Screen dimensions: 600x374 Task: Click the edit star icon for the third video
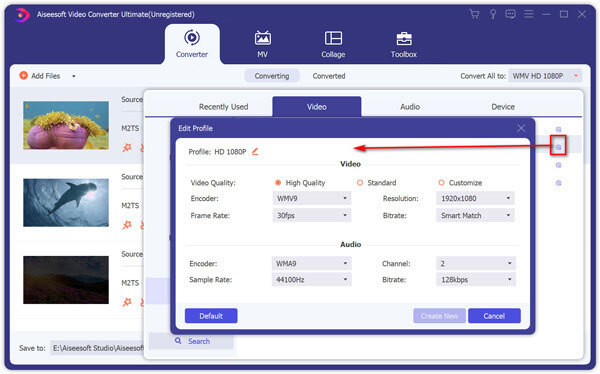click(x=127, y=302)
